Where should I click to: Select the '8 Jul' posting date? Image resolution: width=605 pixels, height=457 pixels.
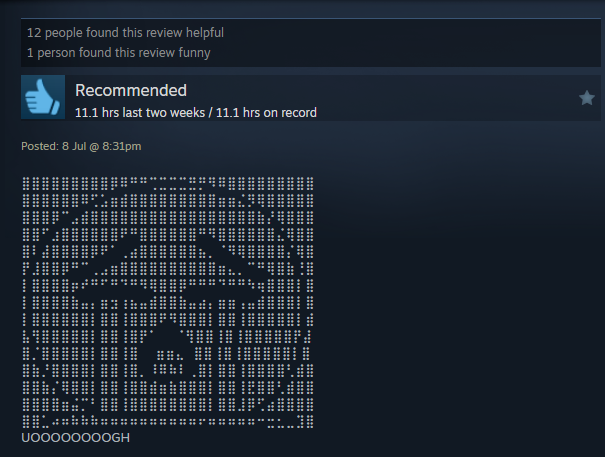[x=74, y=146]
